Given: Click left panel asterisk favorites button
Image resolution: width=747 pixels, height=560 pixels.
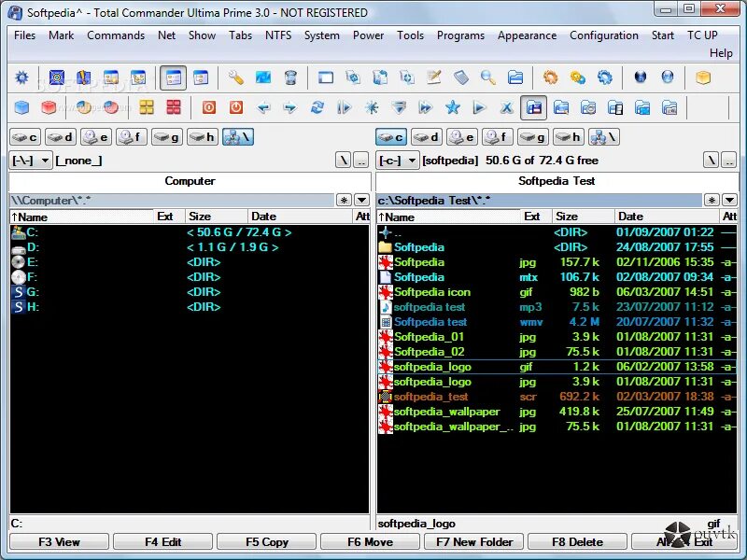Looking at the screenshot, I should pos(344,200).
